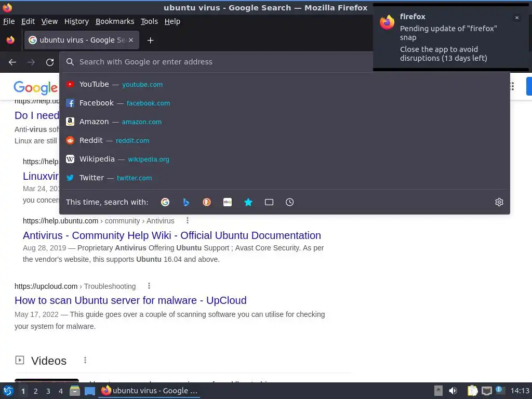The width and height of the screenshot is (532, 399).
Task: Focus the Search with Google address field
Action: click(x=217, y=62)
